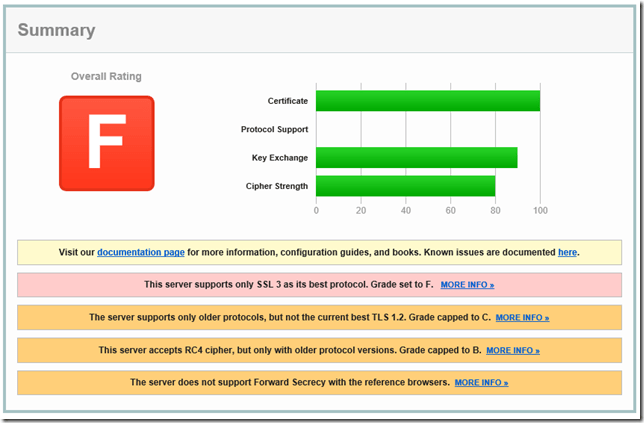Open the documentation page link
The image size is (644, 423).
click(x=140, y=252)
